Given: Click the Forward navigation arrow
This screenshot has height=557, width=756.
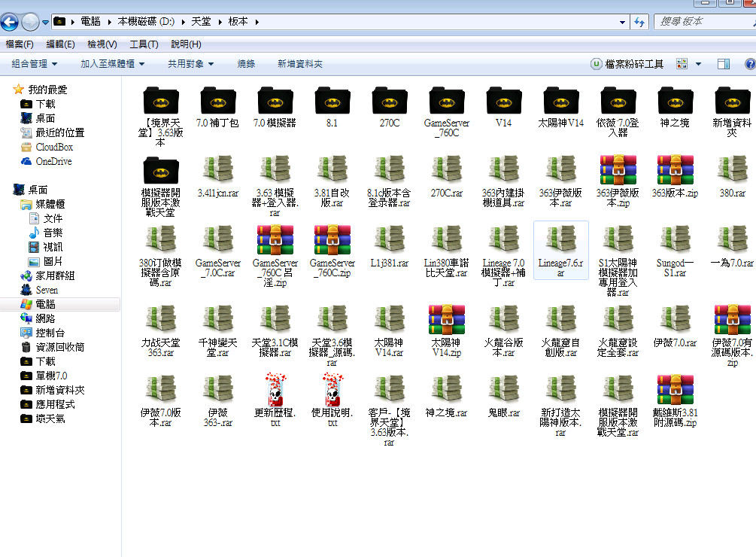Looking at the screenshot, I should click(x=30, y=22).
